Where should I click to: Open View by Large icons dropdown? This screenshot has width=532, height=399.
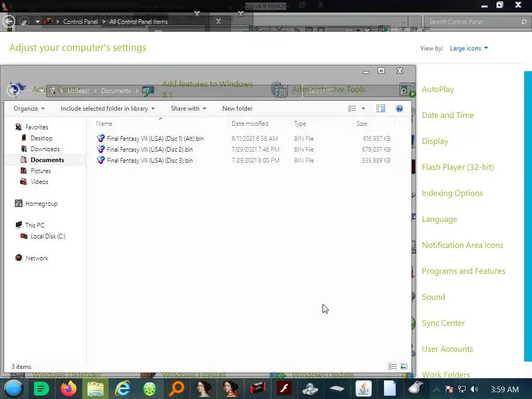(x=469, y=48)
